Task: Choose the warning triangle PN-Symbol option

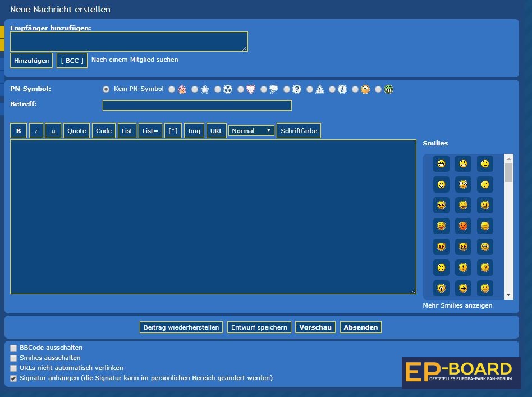Action: pos(310,89)
